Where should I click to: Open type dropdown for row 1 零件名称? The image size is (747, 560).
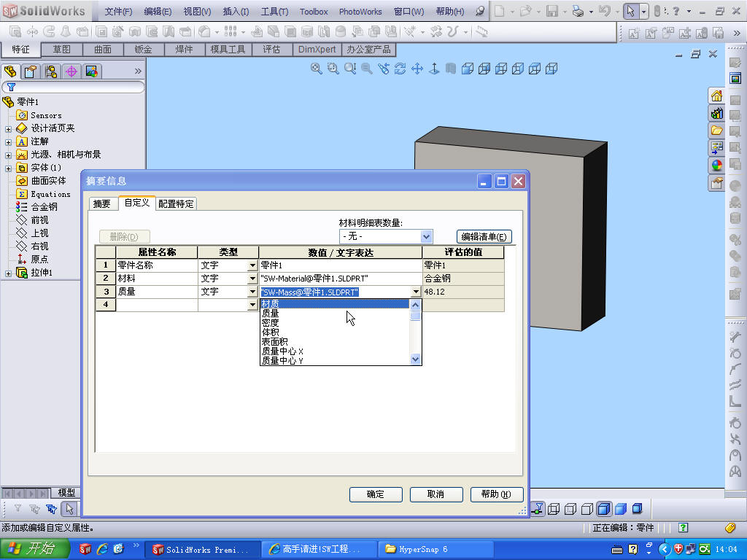(252, 265)
